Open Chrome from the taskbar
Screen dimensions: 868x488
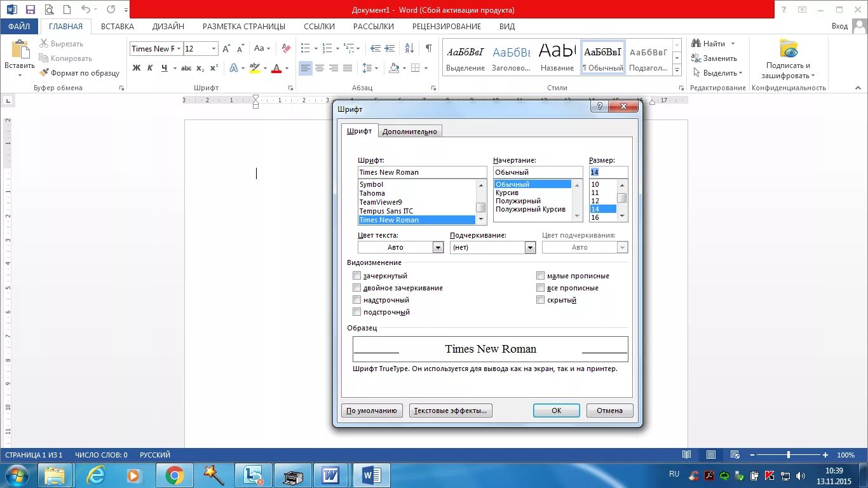(x=174, y=475)
